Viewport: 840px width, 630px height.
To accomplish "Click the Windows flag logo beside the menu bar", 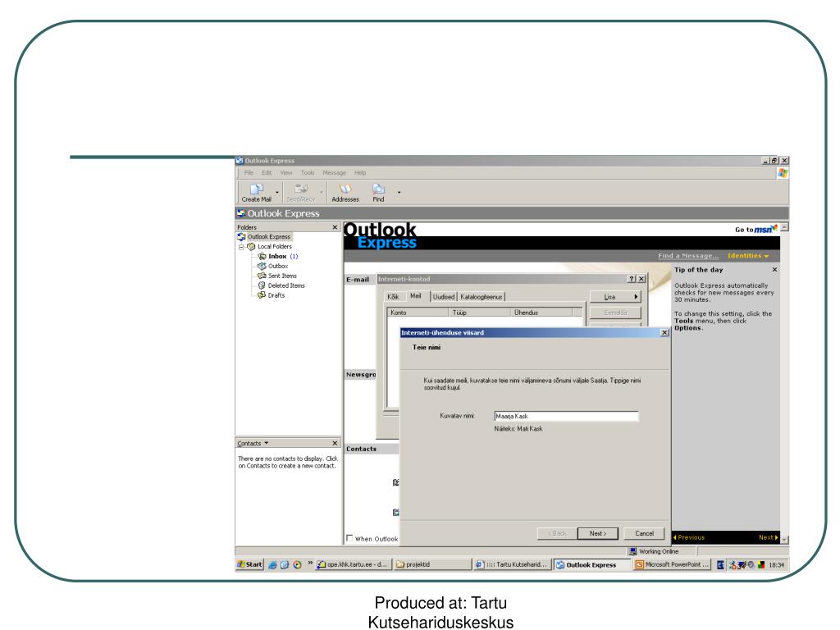I will click(x=783, y=173).
